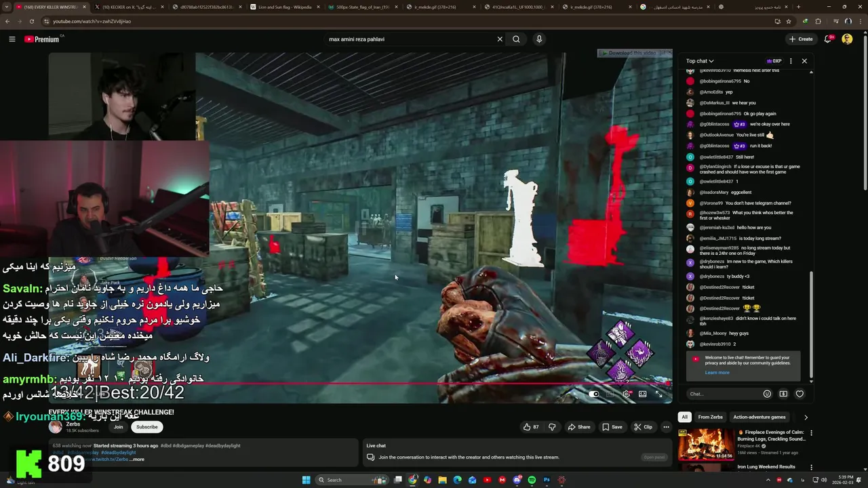Open Fireplace video options menu
The image size is (868, 488).
pyautogui.click(x=811, y=433)
